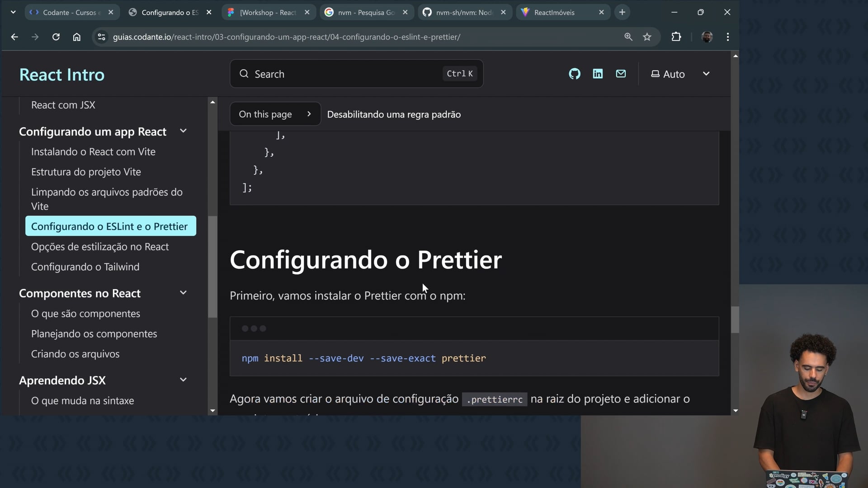Collapse the Componentes no React section
This screenshot has width=868, height=488.
(x=183, y=293)
